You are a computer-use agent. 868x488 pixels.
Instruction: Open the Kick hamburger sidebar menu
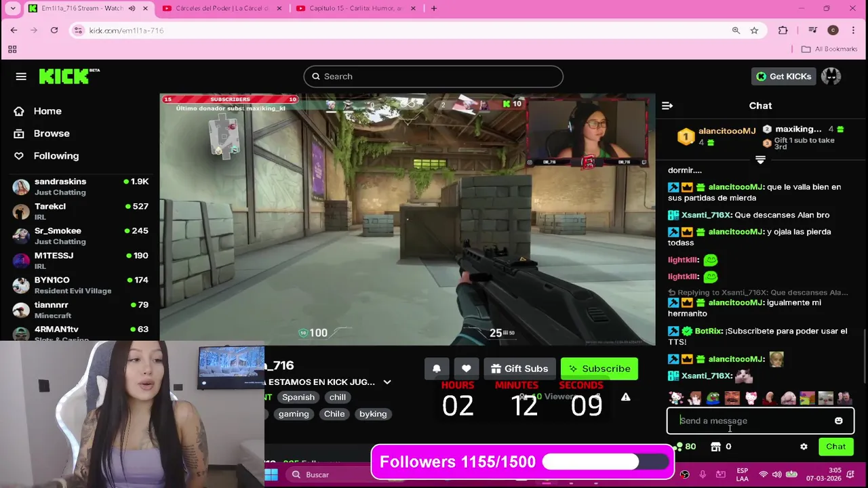21,77
